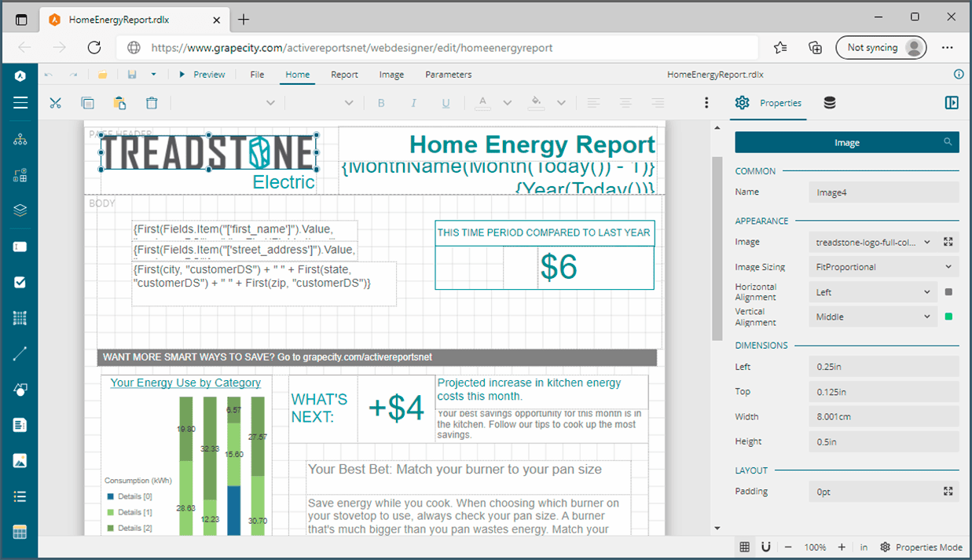This screenshot has width=972, height=560.
Task: Open the report explorer tree icon in the sidebar
Action: coord(20,140)
